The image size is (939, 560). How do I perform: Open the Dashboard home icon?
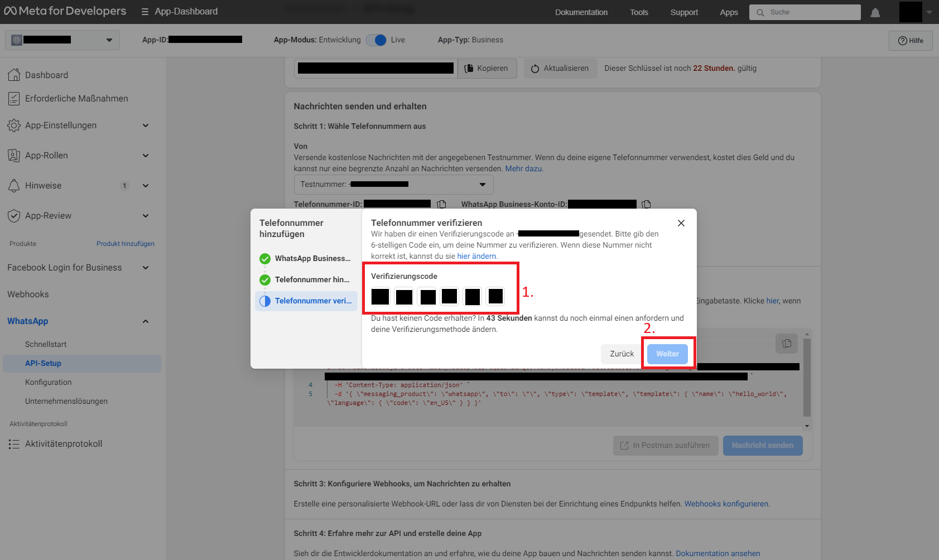pos(14,75)
